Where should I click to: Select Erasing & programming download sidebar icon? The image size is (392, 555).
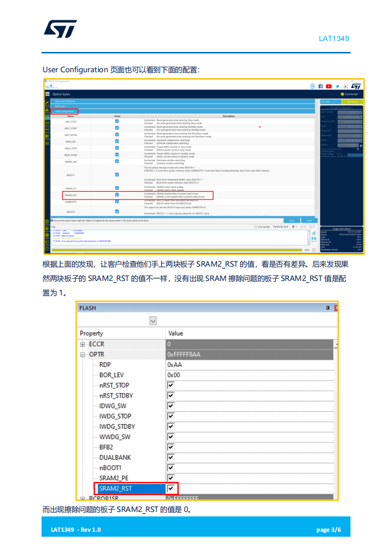[x=47, y=109]
